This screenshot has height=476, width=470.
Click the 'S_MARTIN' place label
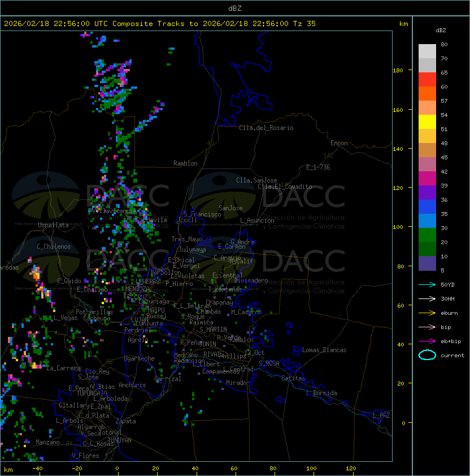(x=213, y=330)
